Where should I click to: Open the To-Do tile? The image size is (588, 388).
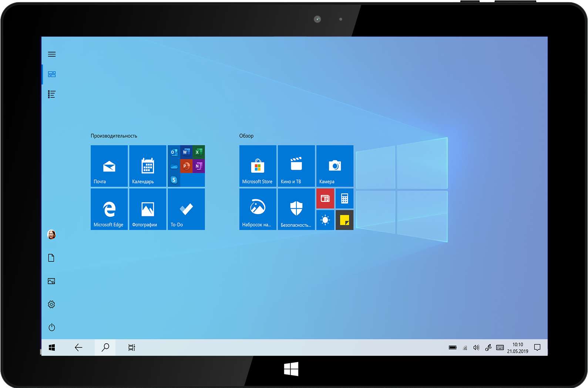(x=186, y=209)
